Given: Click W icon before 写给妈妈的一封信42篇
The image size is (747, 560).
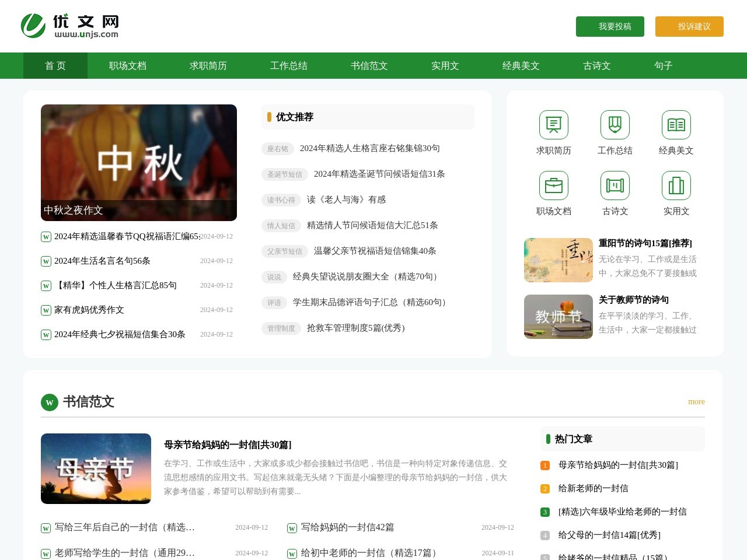Looking at the screenshot, I should point(292,528).
